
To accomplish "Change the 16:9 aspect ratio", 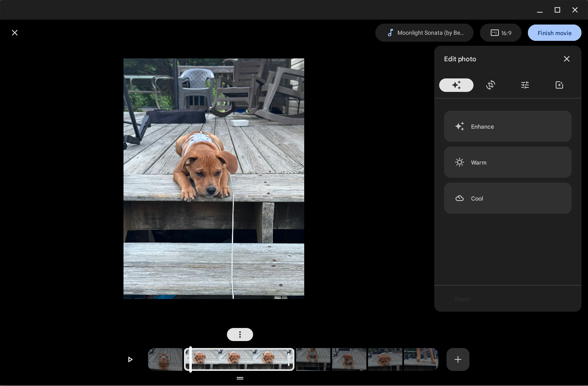I will point(500,33).
